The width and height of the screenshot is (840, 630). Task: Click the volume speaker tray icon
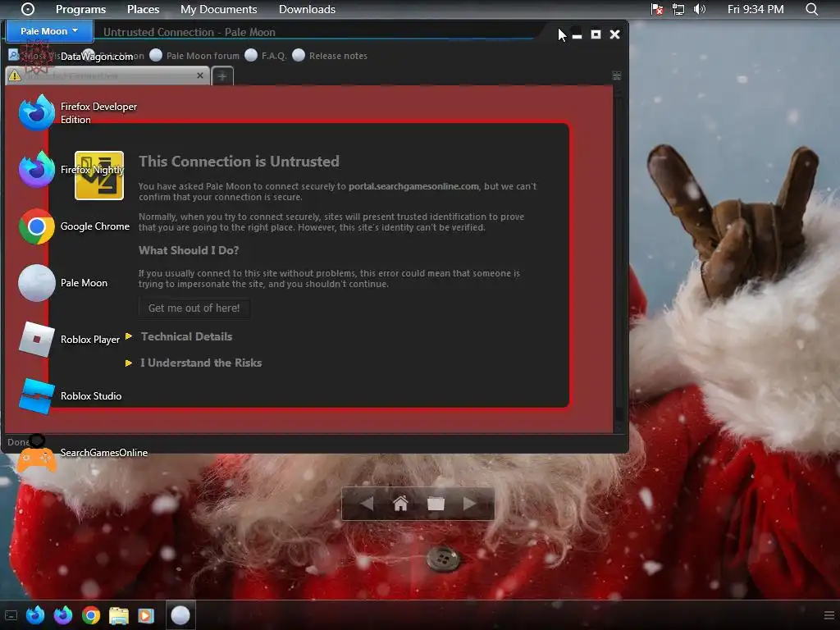tap(699, 9)
